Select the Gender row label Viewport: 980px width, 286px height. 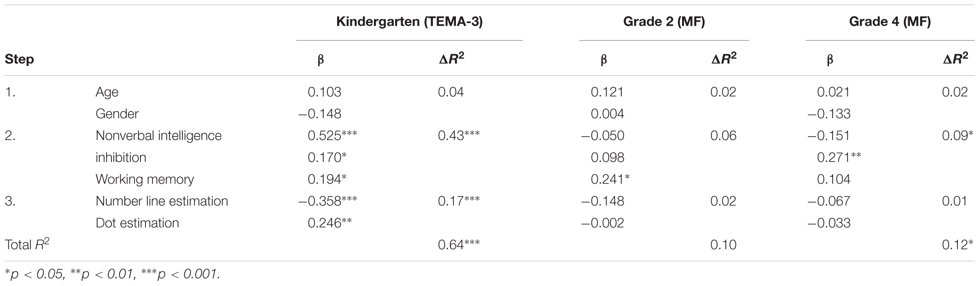click(117, 113)
